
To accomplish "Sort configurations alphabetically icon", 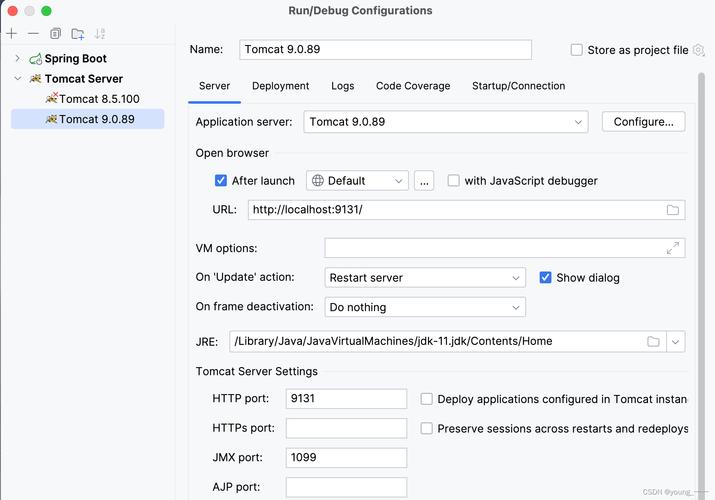I will [x=100, y=34].
